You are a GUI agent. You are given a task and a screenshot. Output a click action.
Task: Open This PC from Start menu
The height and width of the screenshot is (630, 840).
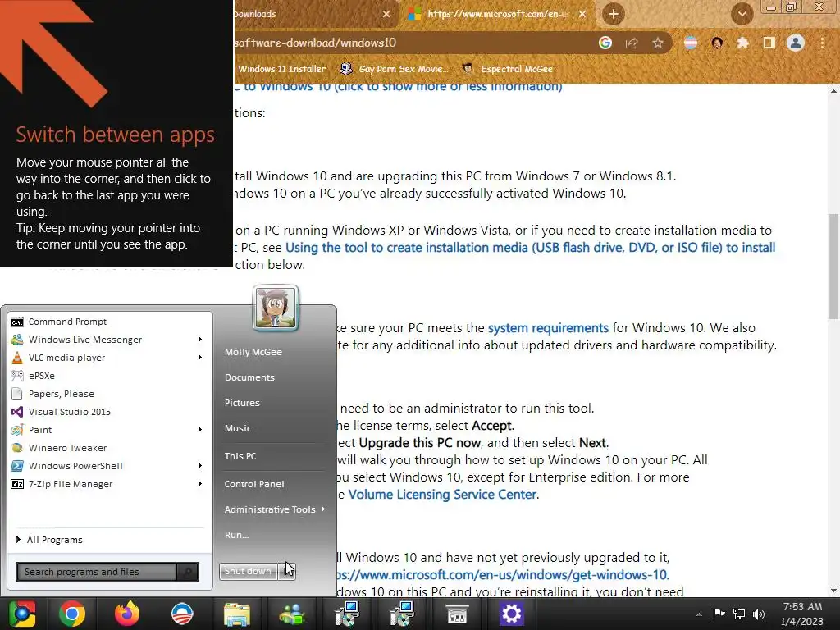pyautogui.click(x=240, y=456)
